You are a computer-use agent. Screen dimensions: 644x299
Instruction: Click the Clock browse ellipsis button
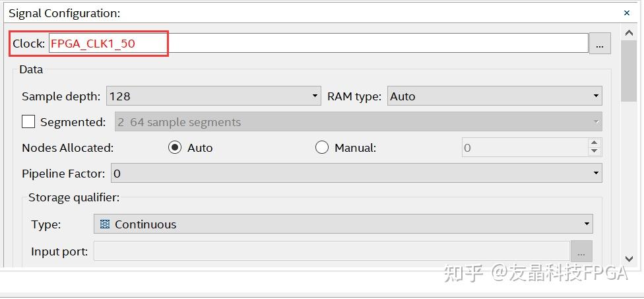click(599, 44)
